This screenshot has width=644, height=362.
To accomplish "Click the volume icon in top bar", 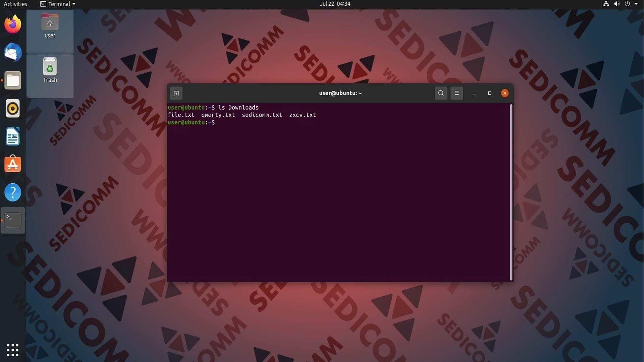I will click(616, 4).
